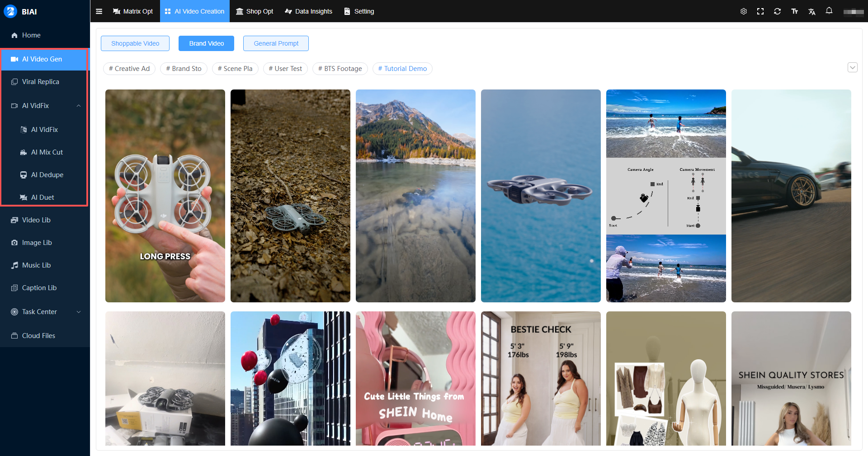Open the notifications bell icon
This screenshot has height=456, width=868.
click(829, 11)
